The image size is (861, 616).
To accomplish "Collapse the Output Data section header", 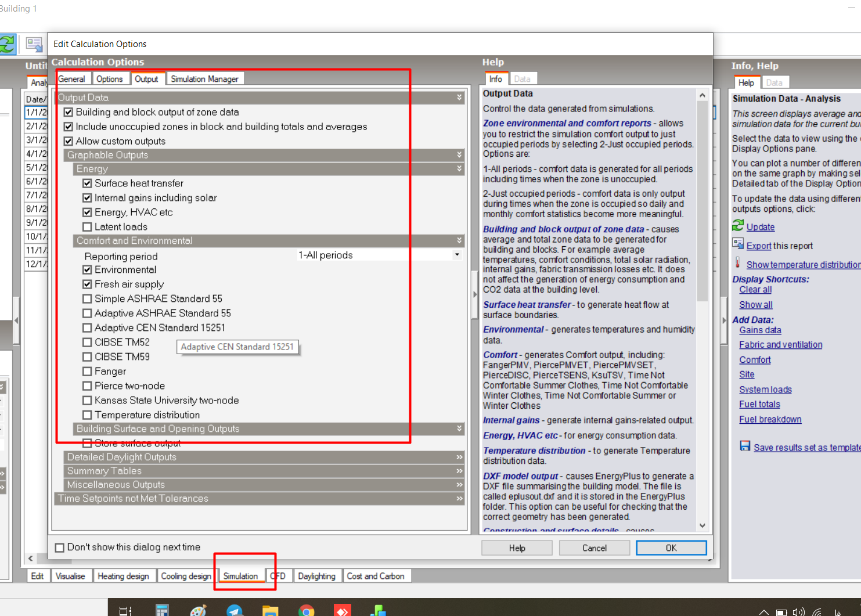I will (x=260, y=98).
